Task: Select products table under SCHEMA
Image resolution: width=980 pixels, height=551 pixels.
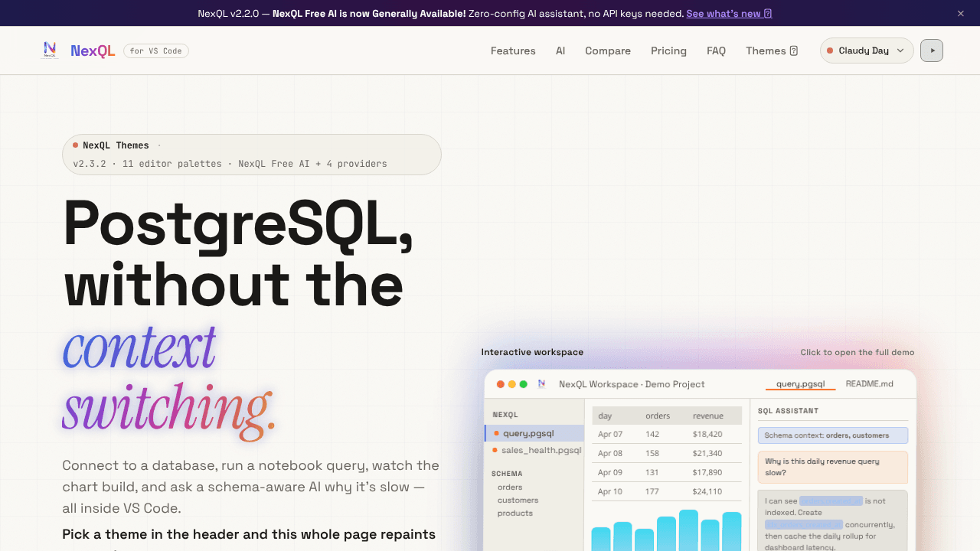Action: (x=515, y=513)
